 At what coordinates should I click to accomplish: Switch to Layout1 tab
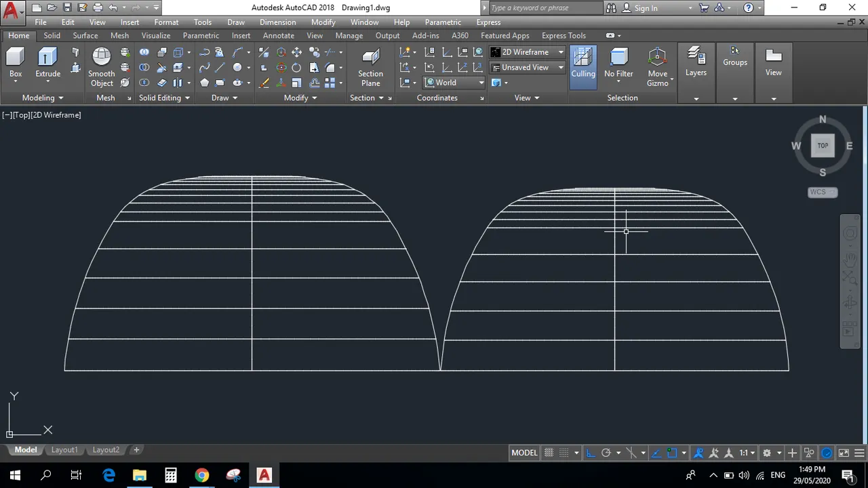point(64,450)
